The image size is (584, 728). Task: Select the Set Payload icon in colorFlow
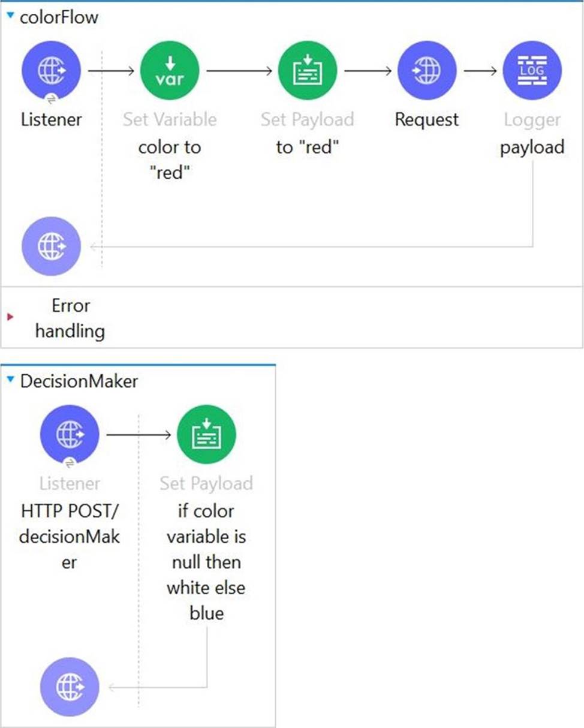[307, 71]
